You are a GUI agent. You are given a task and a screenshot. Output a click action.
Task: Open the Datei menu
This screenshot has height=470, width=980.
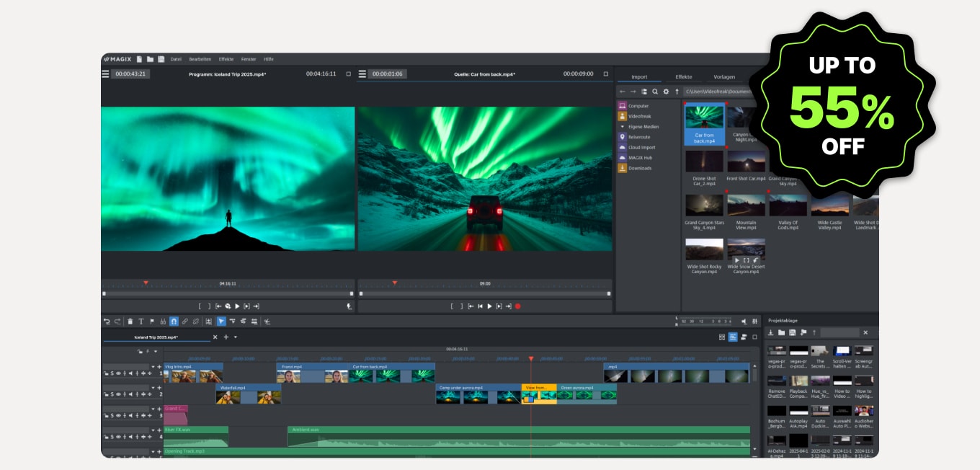click(x=176, y=59)
